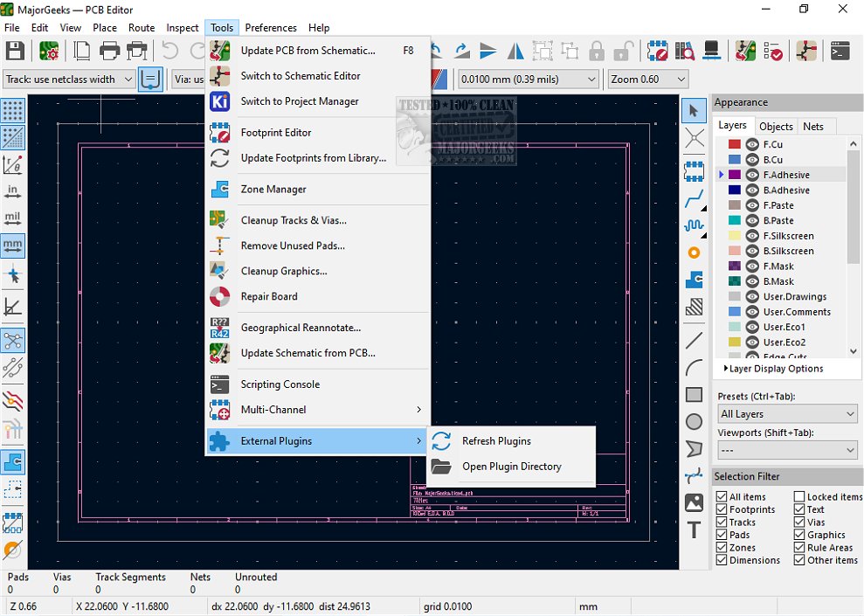This screenshot has width=864, height=616.
Task: Select the Add Footprint tool
Action: click(x=694, y=171)
